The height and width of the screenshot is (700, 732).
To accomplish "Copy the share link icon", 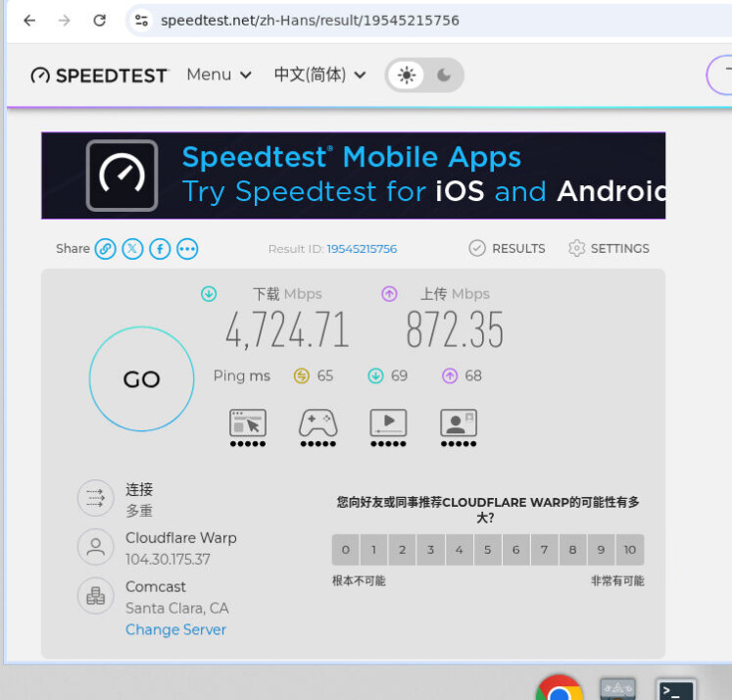I will (x=106, y=249).
